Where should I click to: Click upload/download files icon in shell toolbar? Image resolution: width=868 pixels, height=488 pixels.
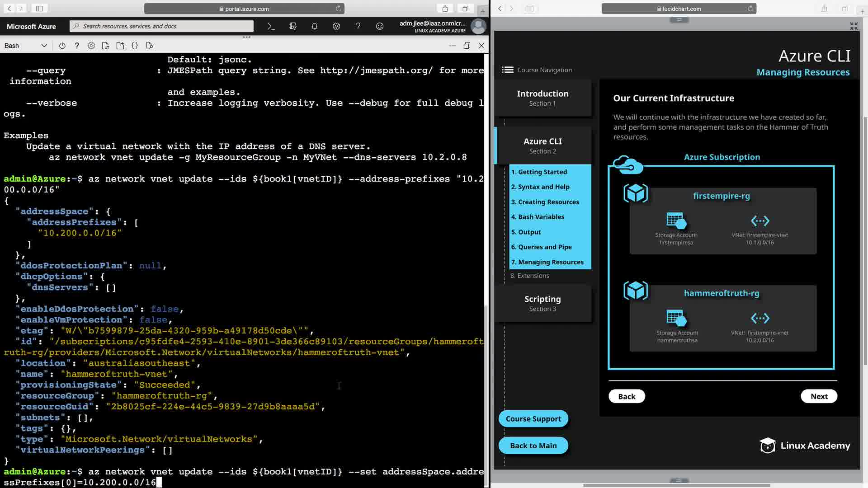(106, 46)
